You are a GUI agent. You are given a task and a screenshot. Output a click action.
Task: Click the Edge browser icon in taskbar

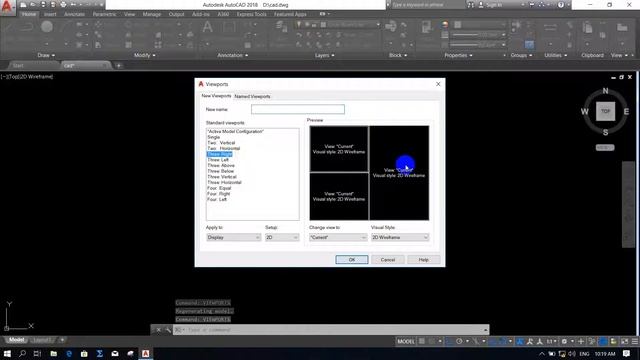point(69,353)
